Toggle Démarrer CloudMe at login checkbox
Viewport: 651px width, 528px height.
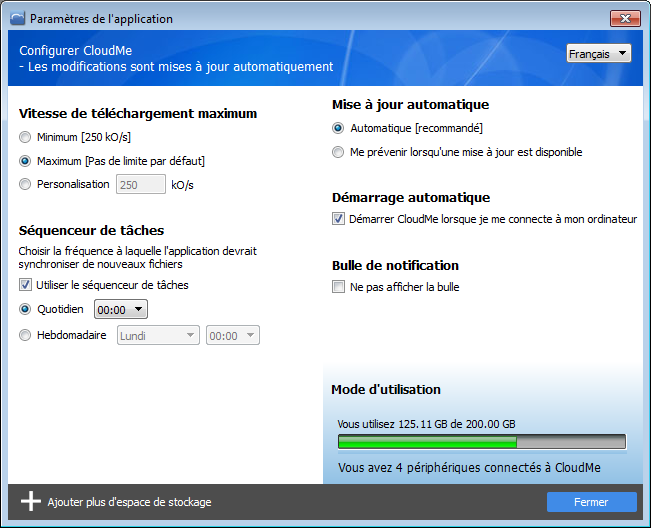pos(338,219)
